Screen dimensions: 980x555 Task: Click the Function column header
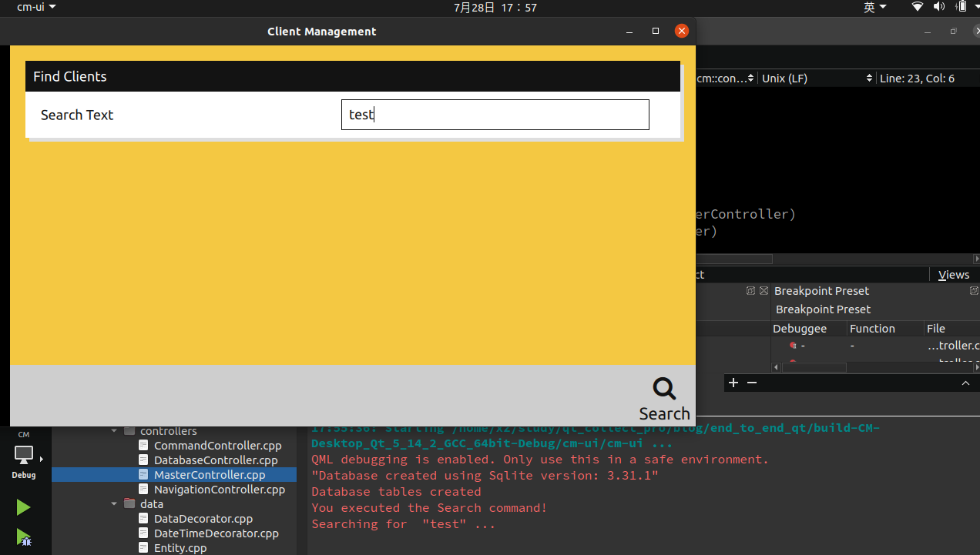click(x=884, y=329)
